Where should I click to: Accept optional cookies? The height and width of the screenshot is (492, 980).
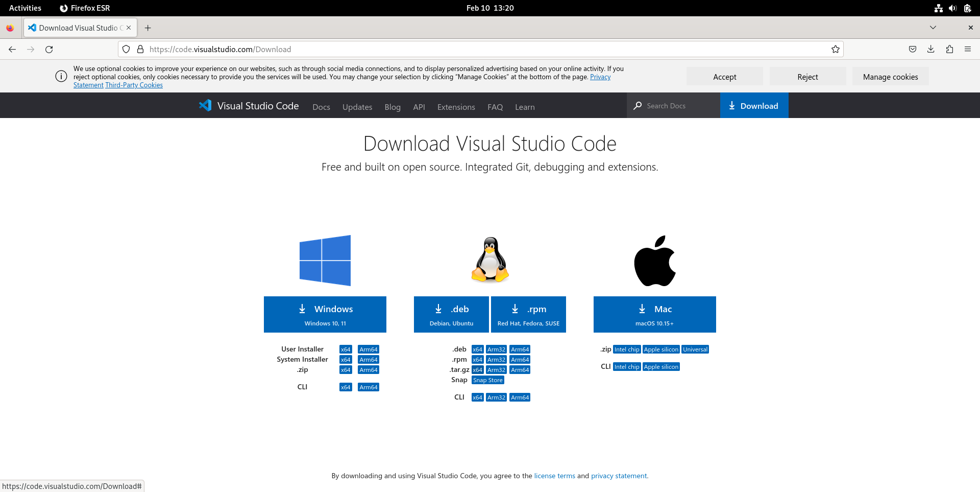[725, 77]
